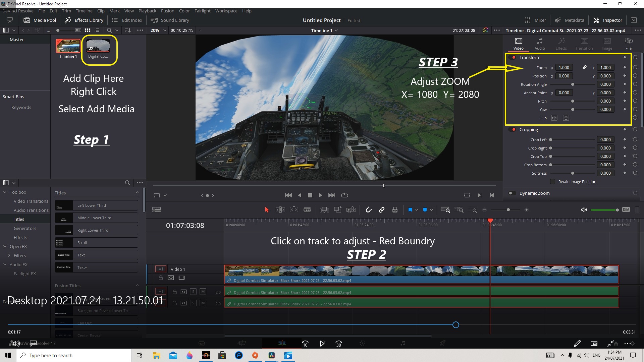This screenshot has height=362, width=644.
Task: Mute the timeline audio speaker icon
Action: pyautogui.click(x=584, y=210)
